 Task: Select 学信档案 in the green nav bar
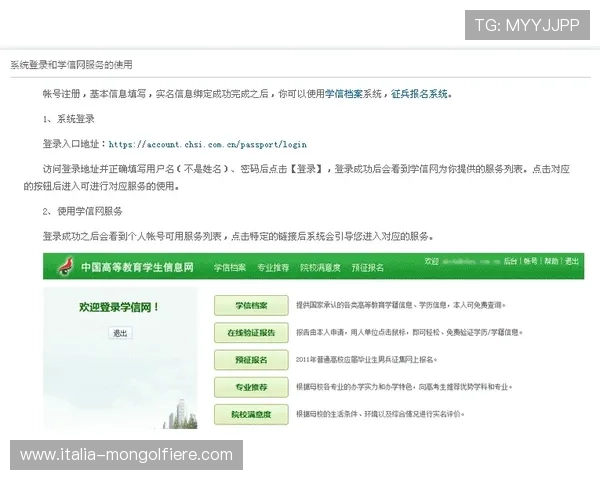pos(230,268)
